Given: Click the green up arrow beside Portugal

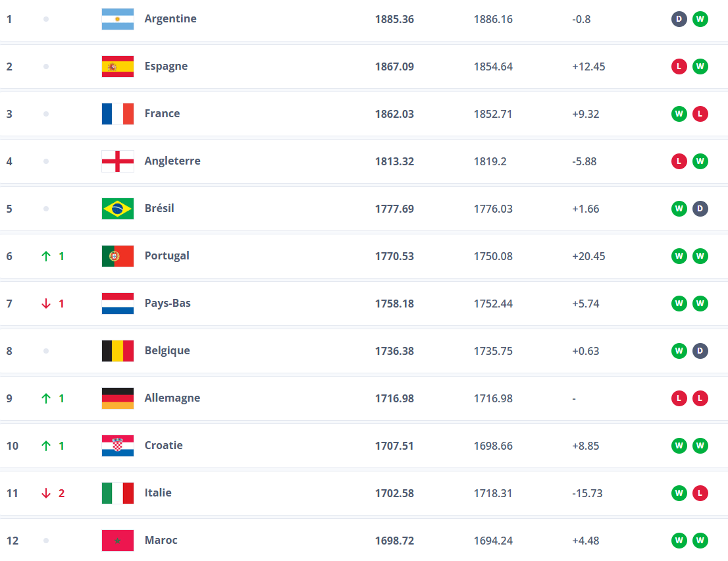Looking at the screenshot, I should pyautogui.click(x=47, y=255).
